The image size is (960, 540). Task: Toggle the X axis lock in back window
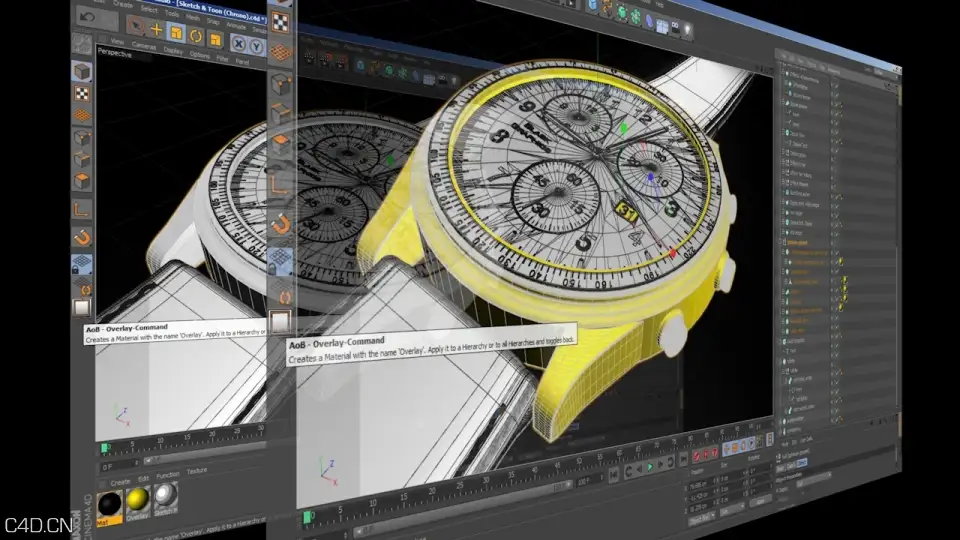(239, 44)
